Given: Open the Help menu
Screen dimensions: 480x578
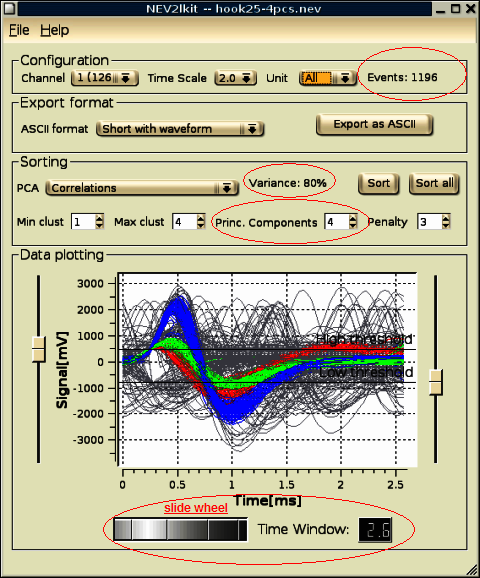Looking at the screenshot, I should pos(54,30).
